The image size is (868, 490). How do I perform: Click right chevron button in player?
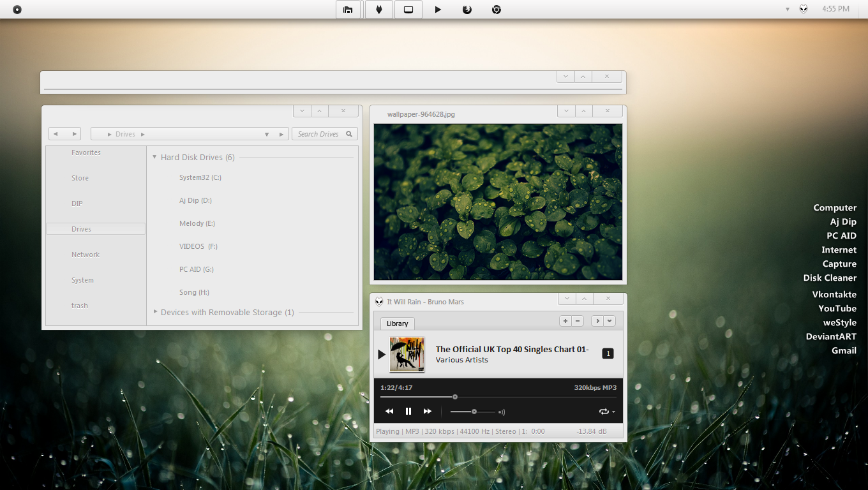[x=597, y=321]
